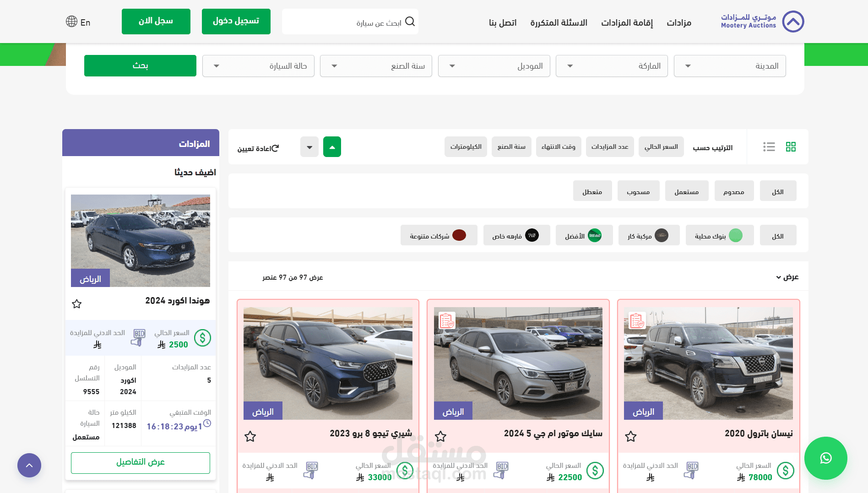The image size is (868, 493).
Task: Focus the ابحث عن سيارة search field
Action: point(350,22)
